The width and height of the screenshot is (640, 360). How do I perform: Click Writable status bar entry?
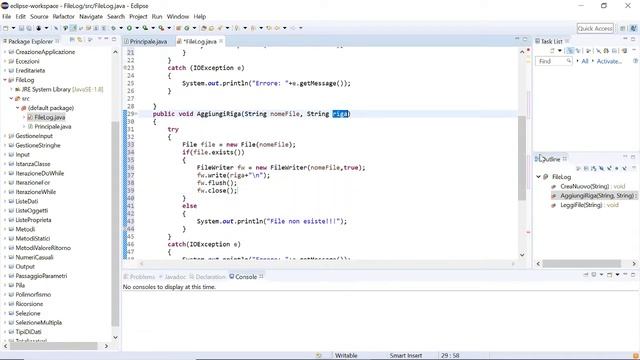pos(346,356)
